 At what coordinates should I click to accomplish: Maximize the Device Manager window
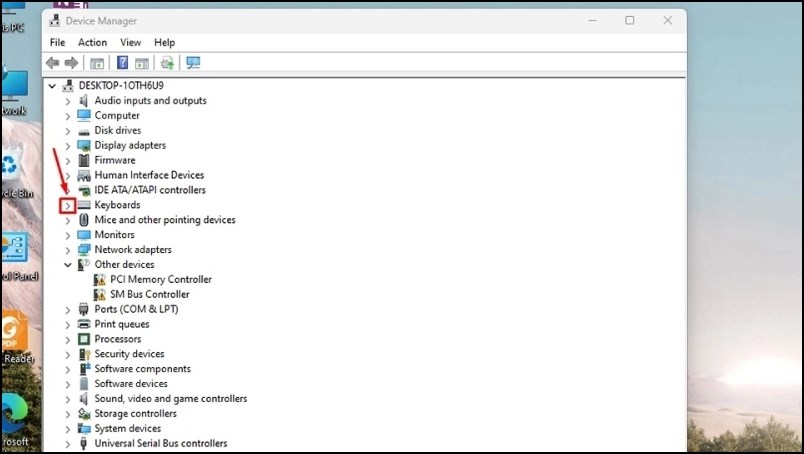point(630,21)
